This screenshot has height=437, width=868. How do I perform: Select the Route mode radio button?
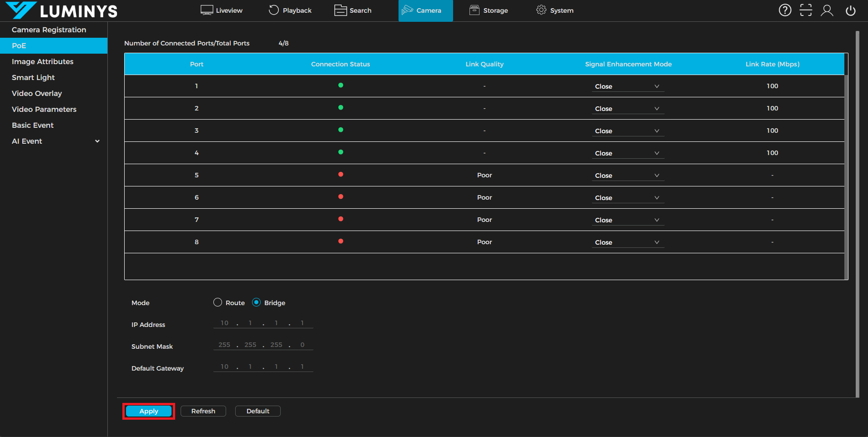[x=217, y=302]
